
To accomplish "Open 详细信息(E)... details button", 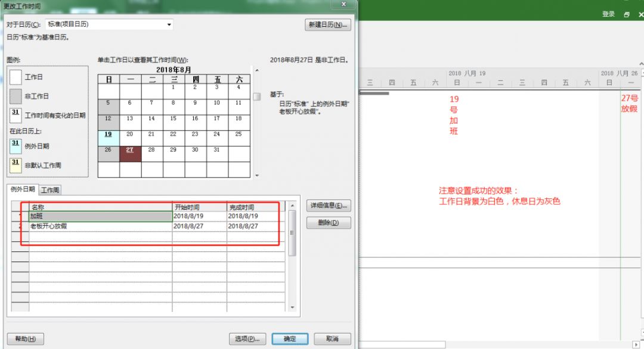I will (329, 205).
